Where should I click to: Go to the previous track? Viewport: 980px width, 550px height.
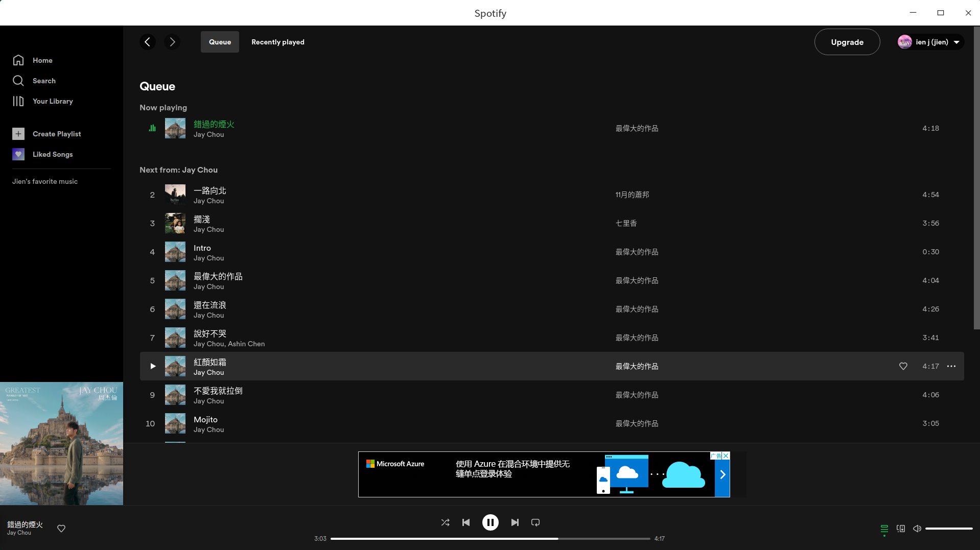tap(466, 522)
